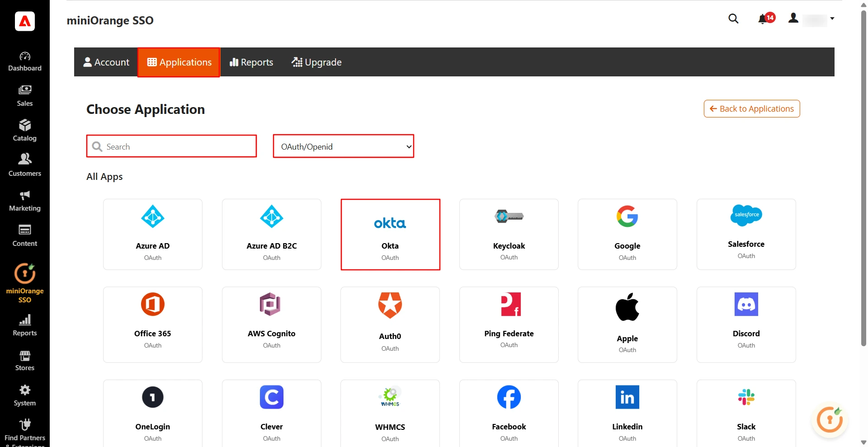
Task: Expand the OAuth/Openid protocol dropdown
Action: (344, 146)
